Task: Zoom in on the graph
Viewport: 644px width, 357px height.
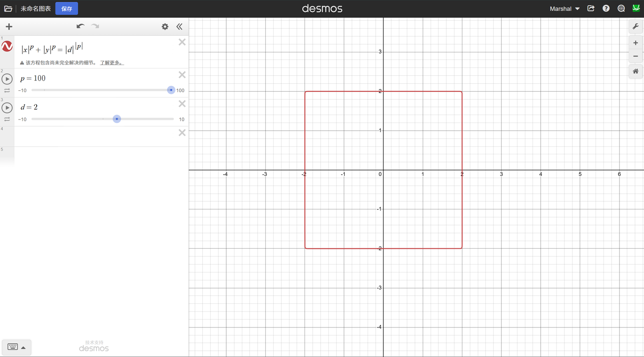Action: click(636, 43)
